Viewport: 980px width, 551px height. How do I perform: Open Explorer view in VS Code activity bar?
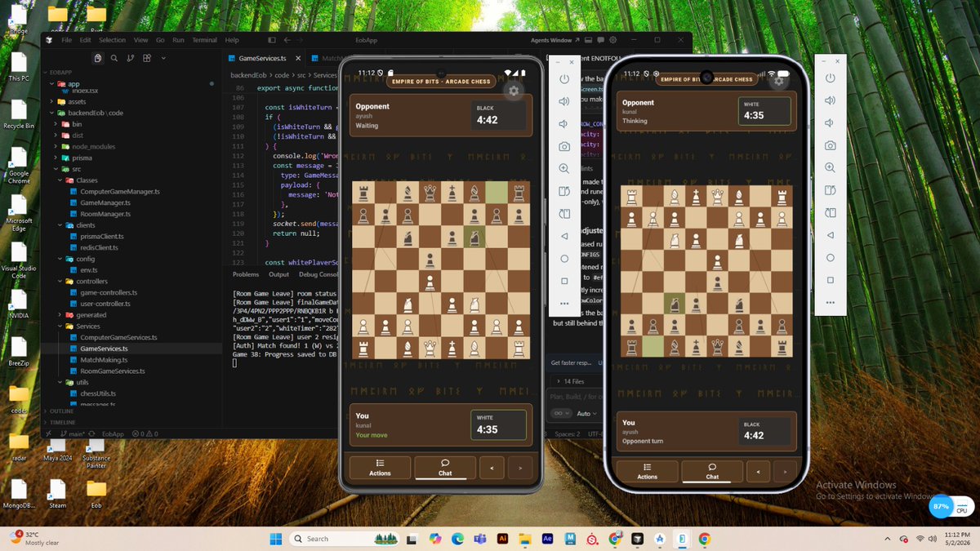(x=97, y=58)
